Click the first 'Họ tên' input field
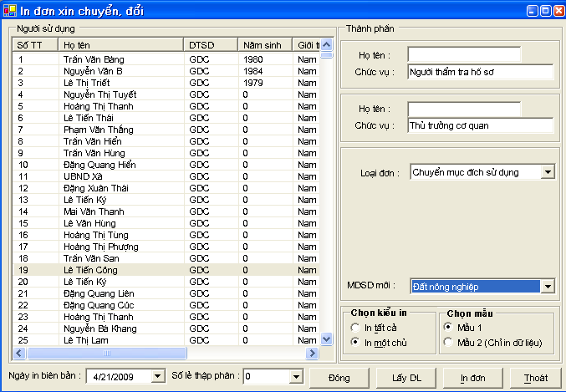This screenshot has width=566, height=392. point(464,54)
